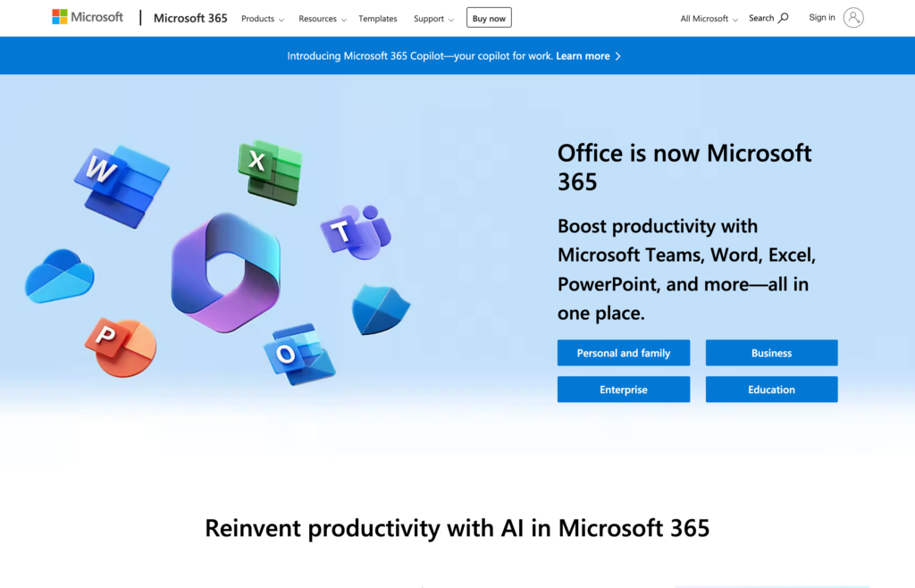Select the Business button
The height and width of the screenshot is (588, 915).
coord(771,353)
